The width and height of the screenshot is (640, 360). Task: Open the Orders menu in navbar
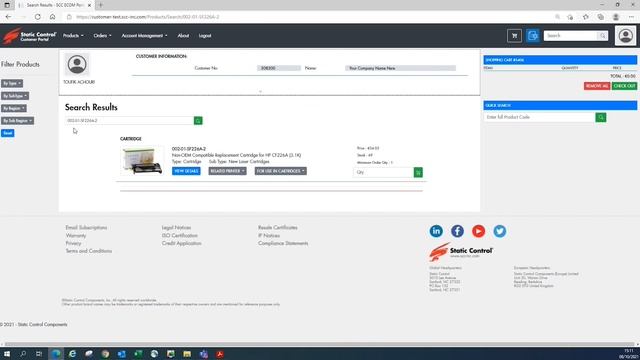point(102,36)
